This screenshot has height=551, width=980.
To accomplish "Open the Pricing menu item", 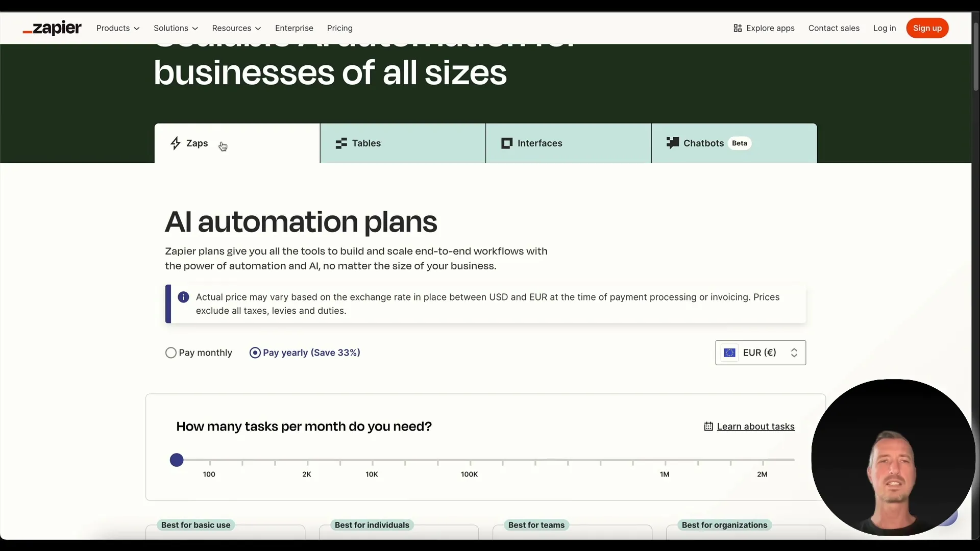I will (340, 28).
